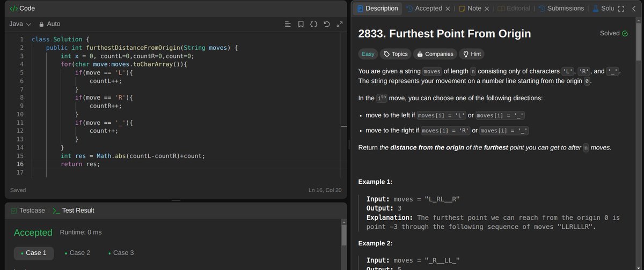This screenshot has width=644, height=270.
Task: Select Case 3 result
Action: coord(121,253)
